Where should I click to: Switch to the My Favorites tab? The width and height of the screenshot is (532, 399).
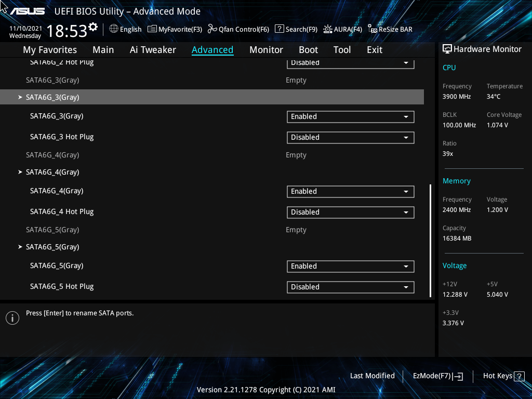pos(50,50)
